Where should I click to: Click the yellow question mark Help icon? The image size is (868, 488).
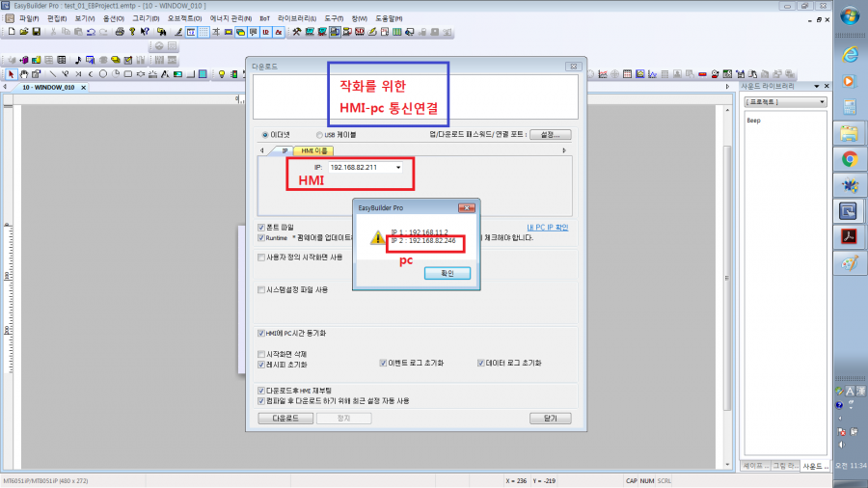click(132, 32)
